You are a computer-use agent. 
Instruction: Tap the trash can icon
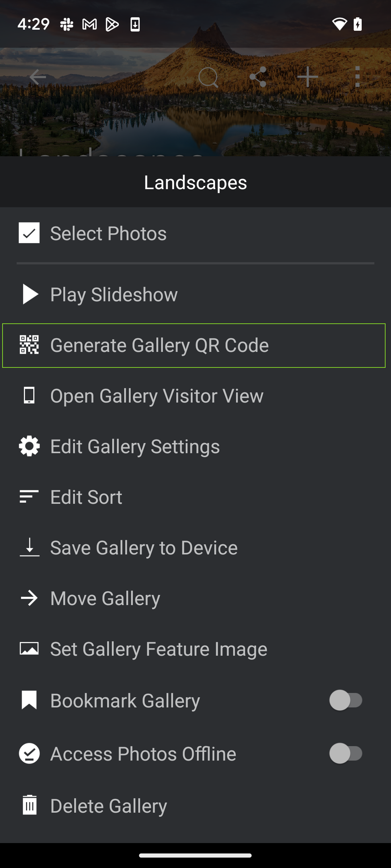[29, 805]
